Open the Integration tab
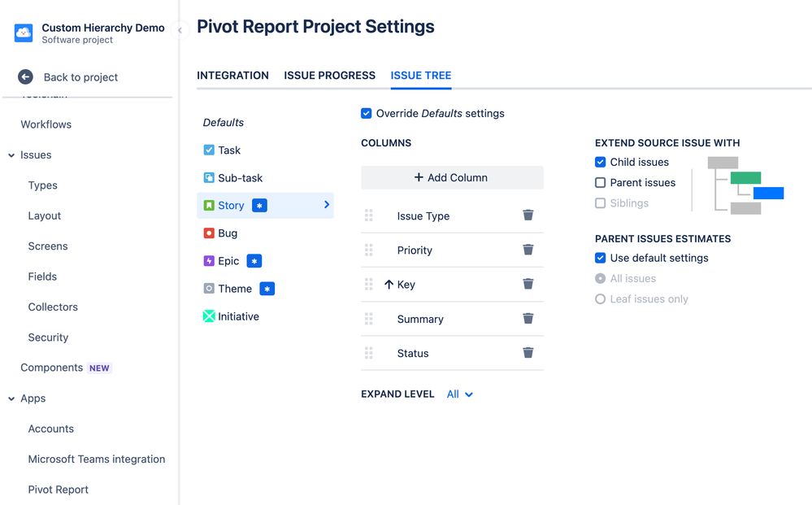 point(232,76)
